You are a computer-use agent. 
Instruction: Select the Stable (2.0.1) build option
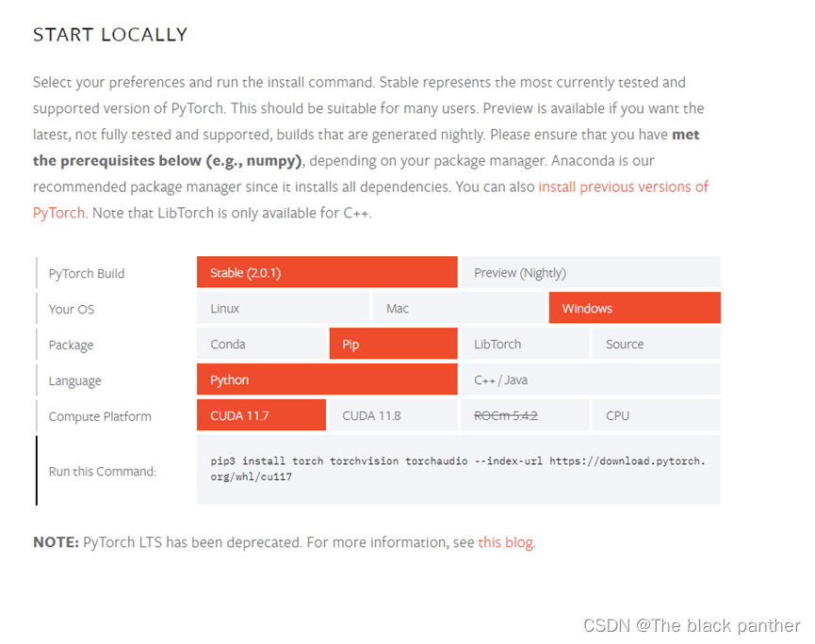tap(327, 273)
